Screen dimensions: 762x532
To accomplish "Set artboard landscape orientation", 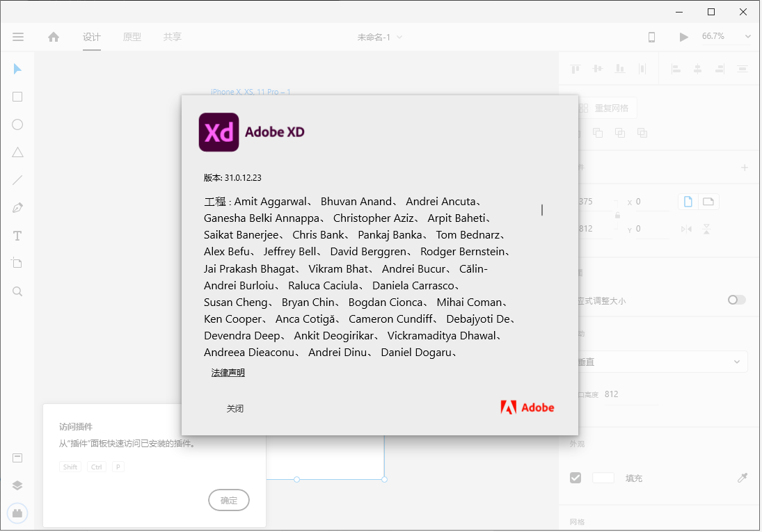I will click(x=708, y=202).
